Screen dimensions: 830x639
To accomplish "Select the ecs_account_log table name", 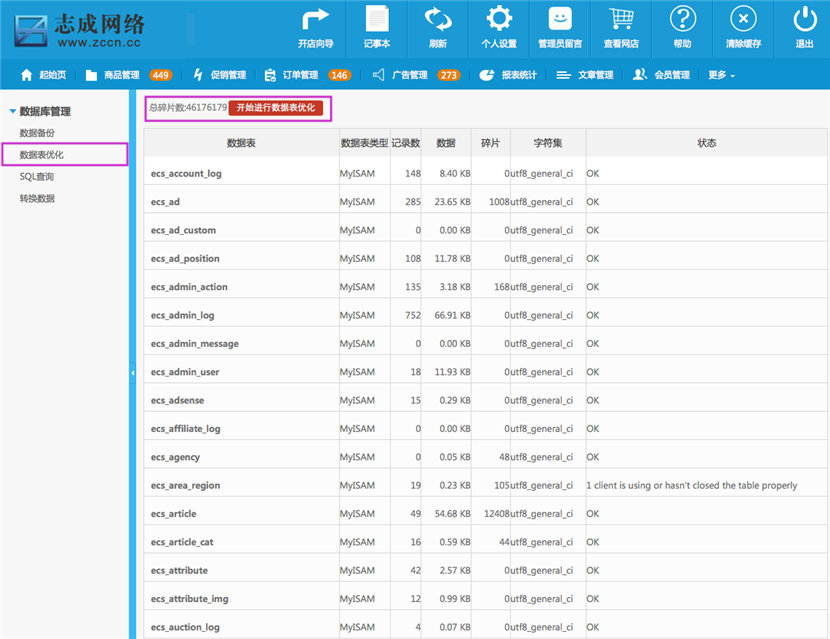I will click(186, 174).
